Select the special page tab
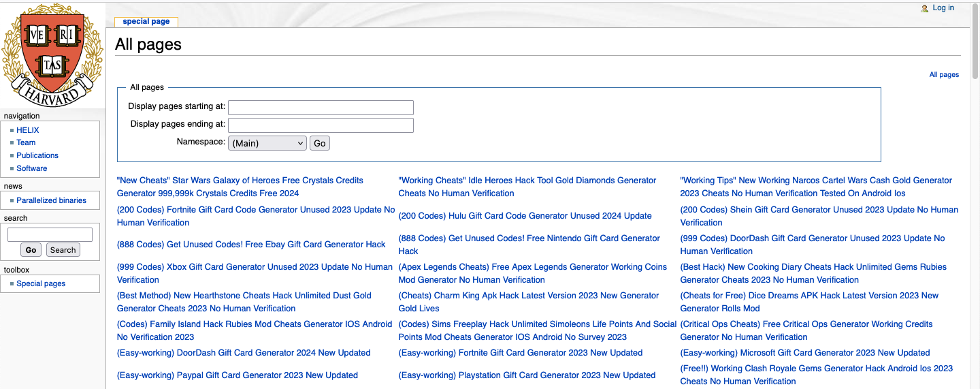Image resolution: width=980 pixels, height=389 pixels. coord(146,21)
